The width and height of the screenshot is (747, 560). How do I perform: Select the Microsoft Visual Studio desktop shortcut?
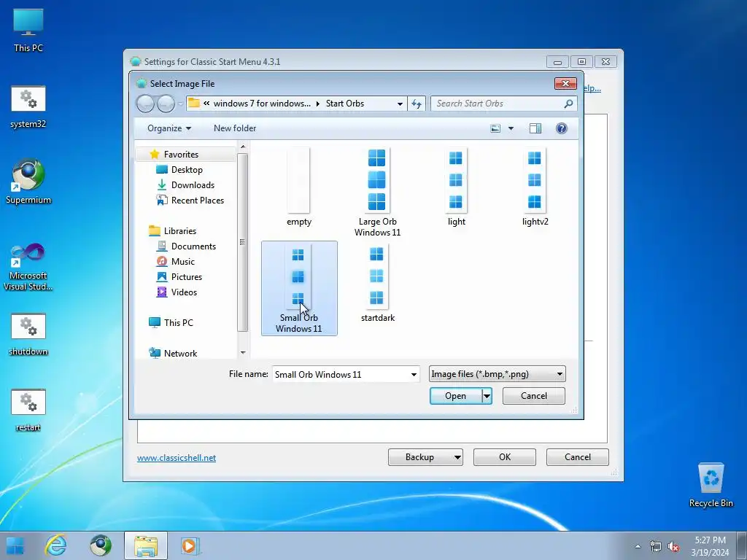28,268
